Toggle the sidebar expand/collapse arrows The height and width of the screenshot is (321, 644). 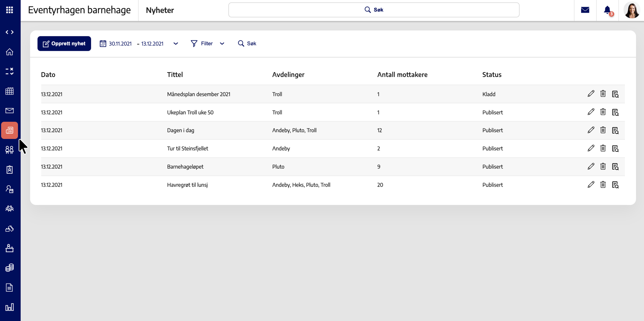(x=9, y=32)
